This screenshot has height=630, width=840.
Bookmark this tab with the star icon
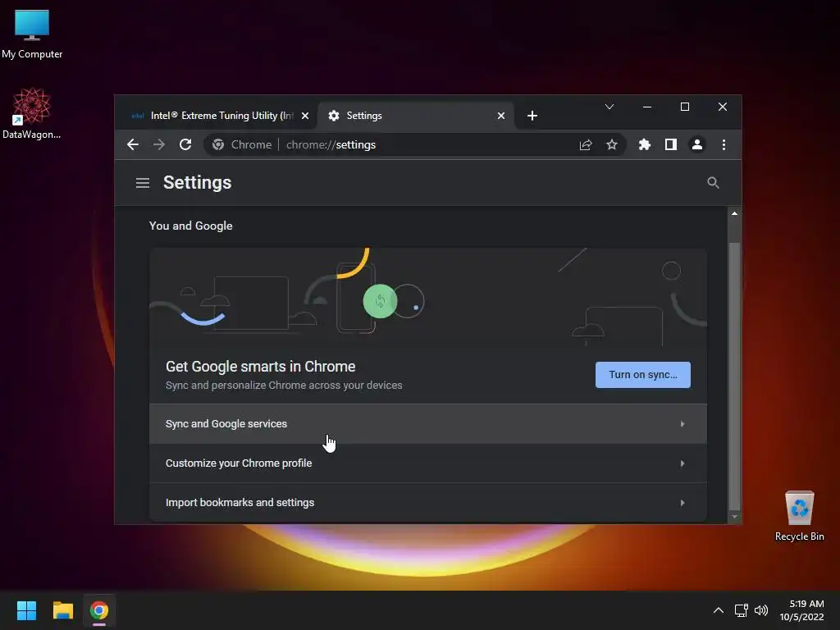coord(612,144)
